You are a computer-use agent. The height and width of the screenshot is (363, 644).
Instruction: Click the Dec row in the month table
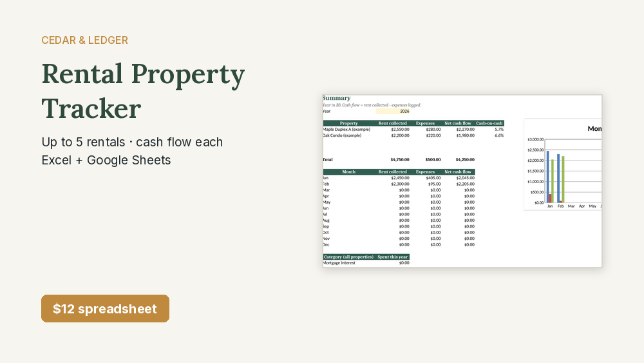[399, 244]
